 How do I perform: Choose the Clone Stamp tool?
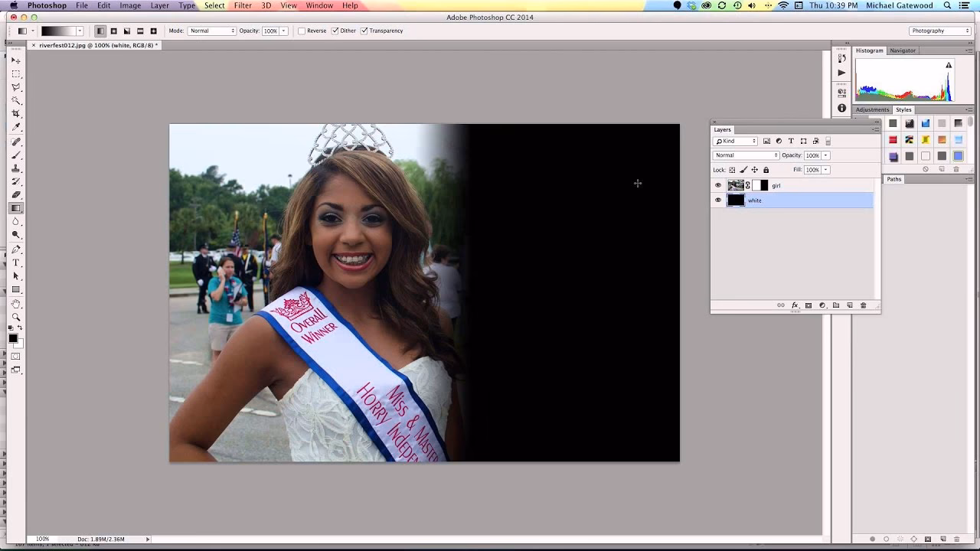(16, 168)
